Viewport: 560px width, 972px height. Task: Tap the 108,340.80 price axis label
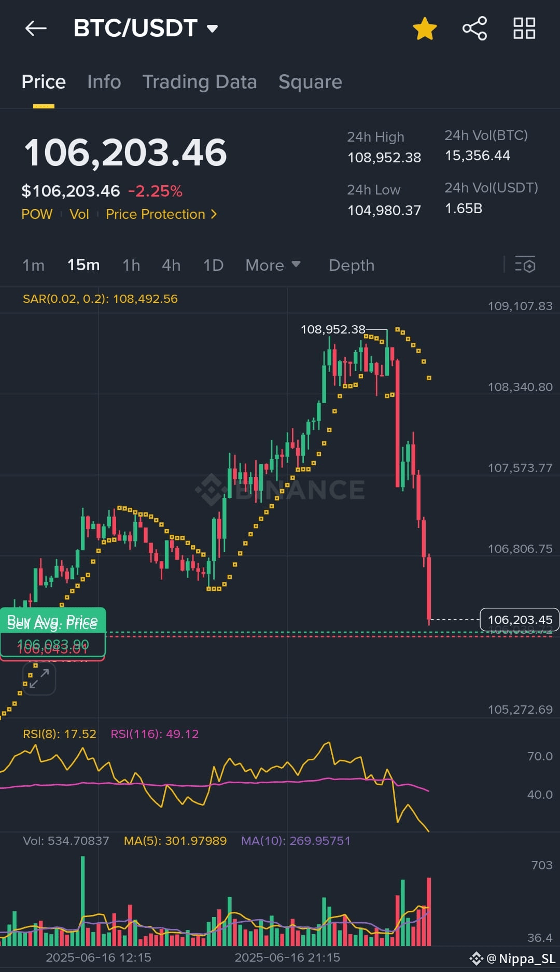coord(520,387)
